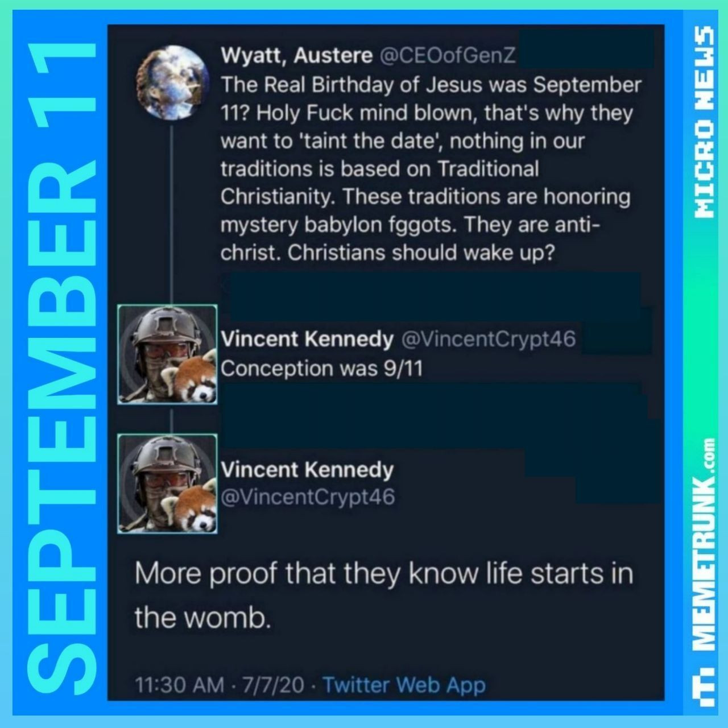Select the Vincent Kennedy name on the main tweet
Viewport: 728px width, 728px height.
307,470
